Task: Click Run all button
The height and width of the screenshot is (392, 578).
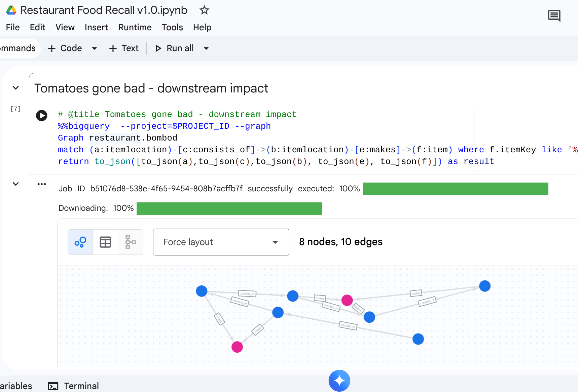Action: pos(174,48)
